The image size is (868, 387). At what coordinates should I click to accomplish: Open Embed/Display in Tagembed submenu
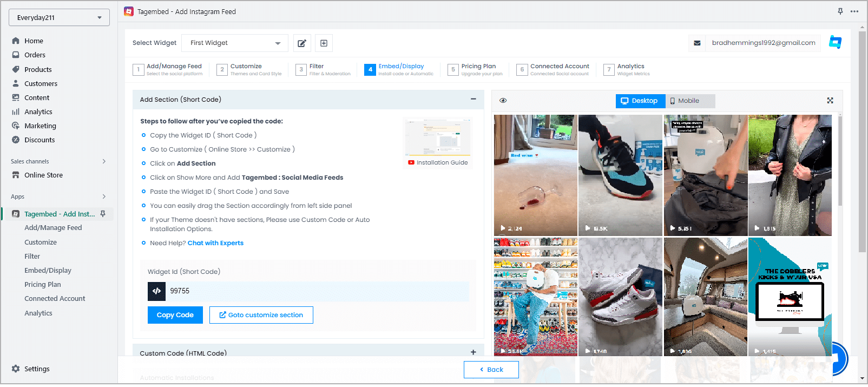tap(48, 270)
